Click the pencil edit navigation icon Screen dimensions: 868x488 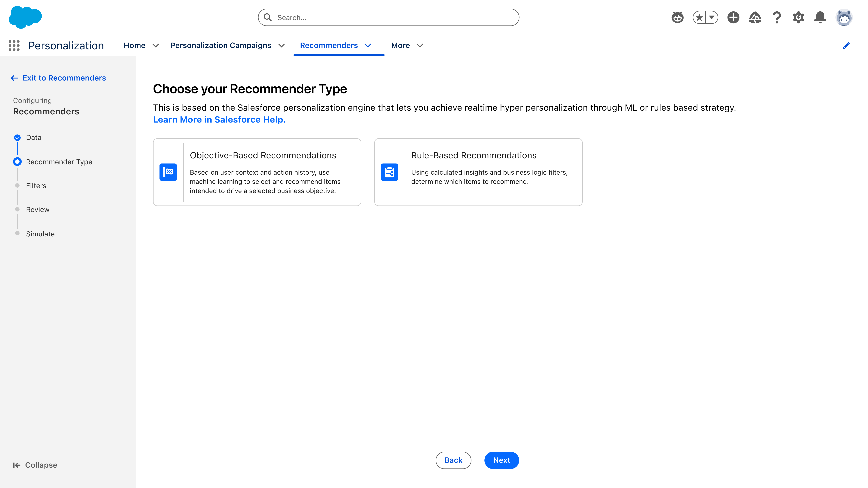click(x=846, y=46)
